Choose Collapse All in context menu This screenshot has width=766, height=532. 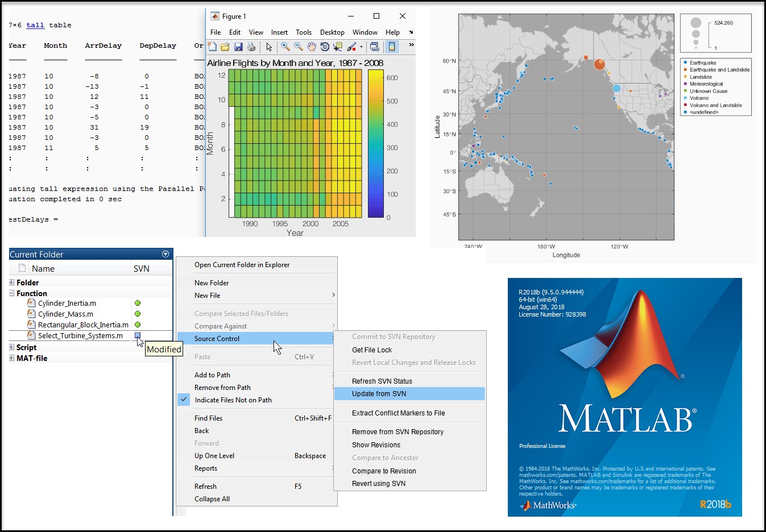[x=256, y=499]
